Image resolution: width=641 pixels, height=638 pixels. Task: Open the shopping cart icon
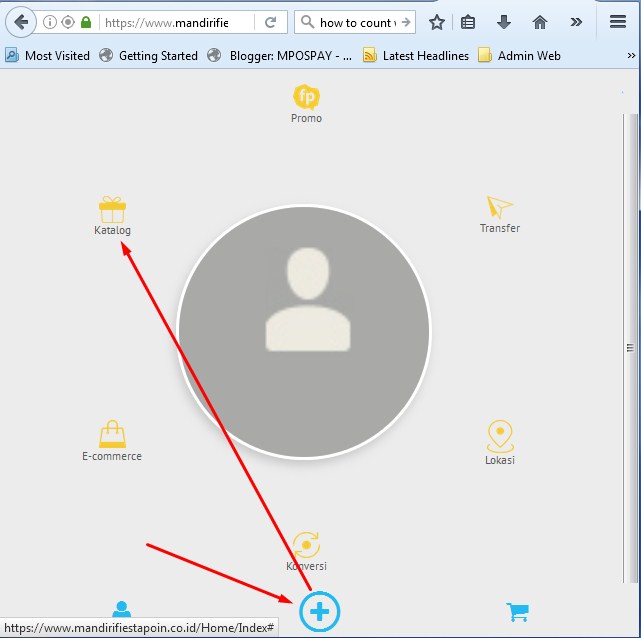pyautogui.click(x=517, y=612)
